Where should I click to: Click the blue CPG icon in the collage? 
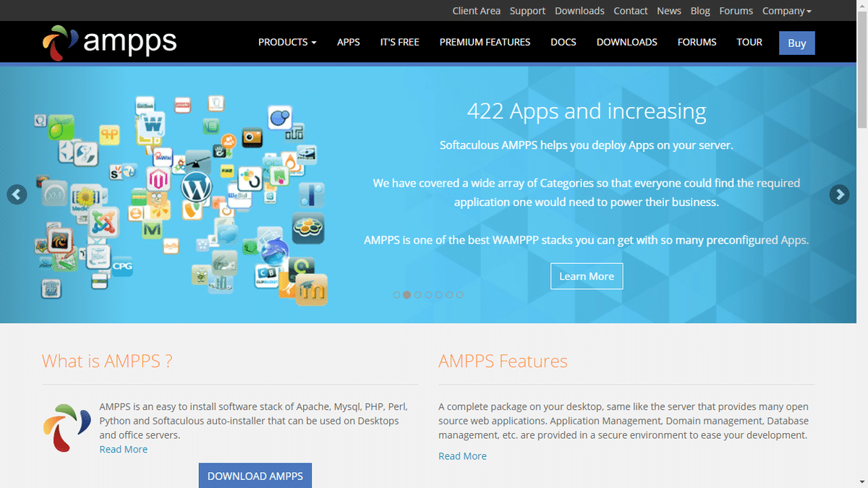122,267
